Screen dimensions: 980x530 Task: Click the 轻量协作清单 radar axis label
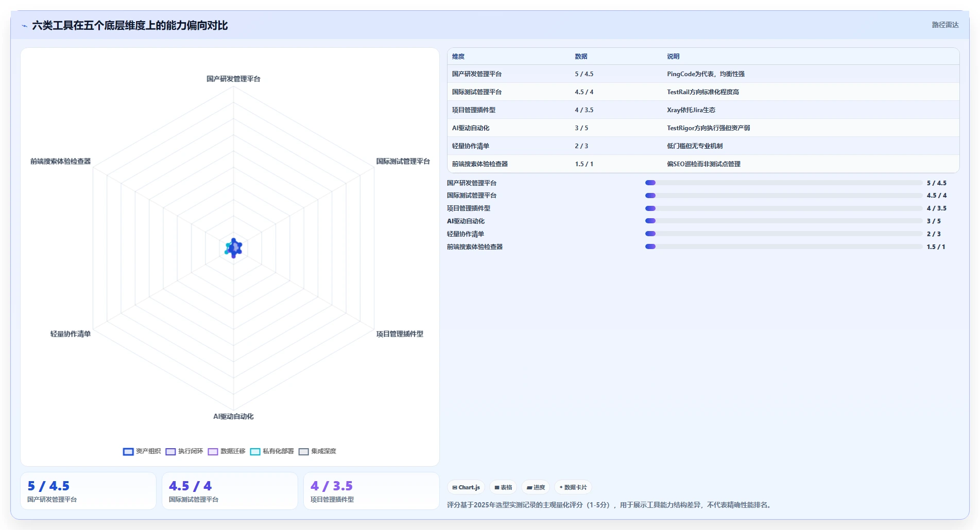click(71, 334)
